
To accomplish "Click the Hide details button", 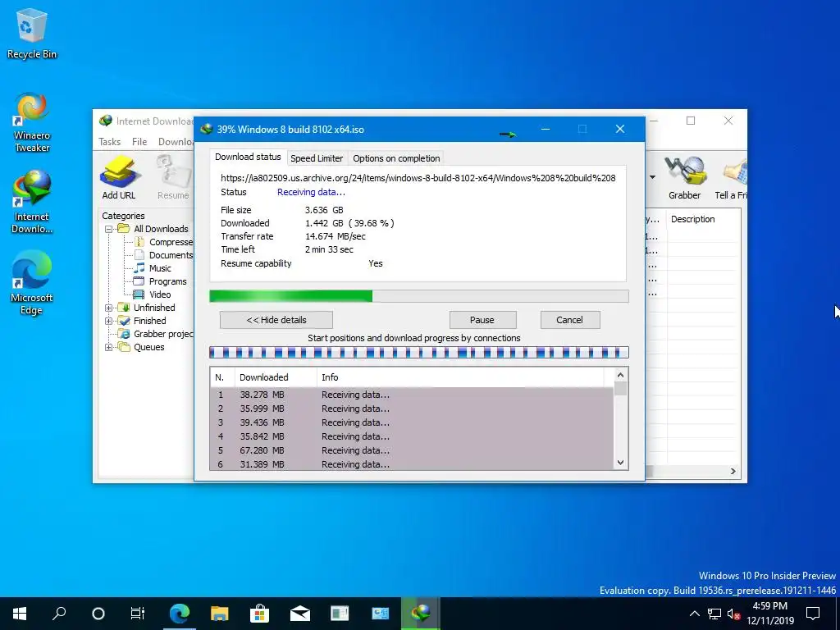I will click(x=276, y=320).
